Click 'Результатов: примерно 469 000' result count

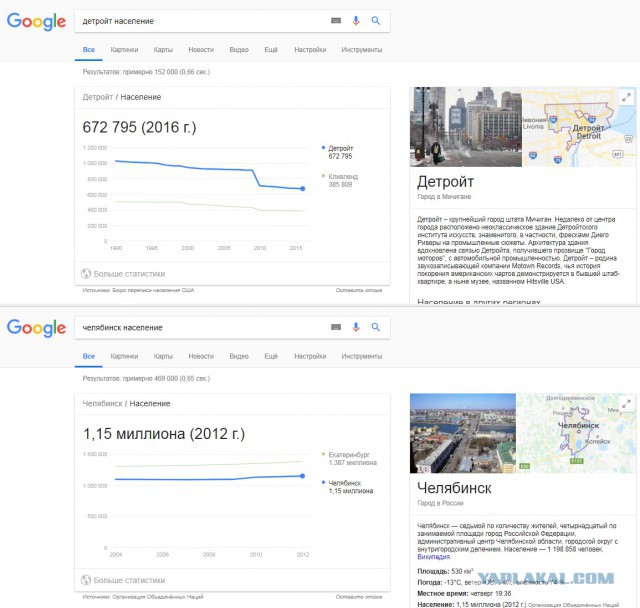(146, 378)
